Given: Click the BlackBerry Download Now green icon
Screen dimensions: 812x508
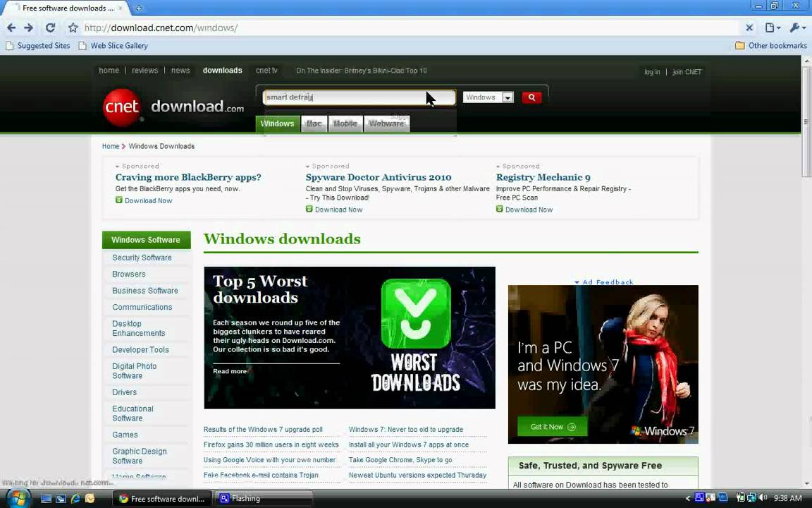Looking at the screenshot, I should [119, 200].
